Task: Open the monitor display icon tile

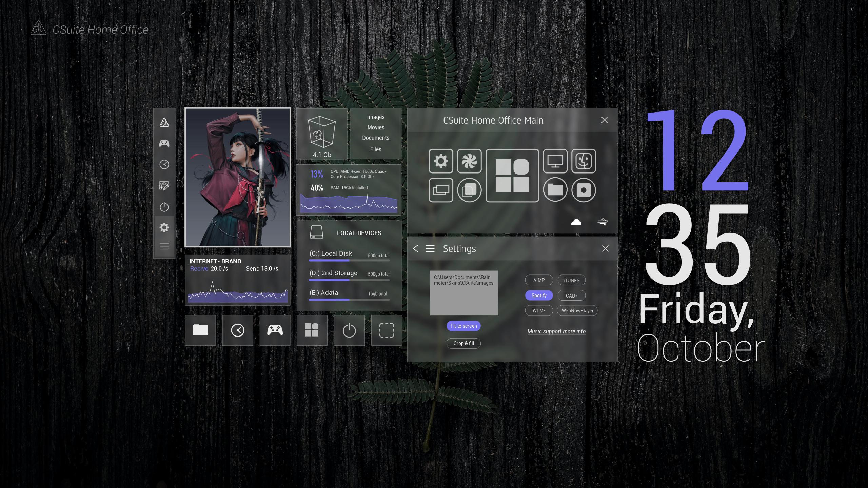Action: (555, 161)
